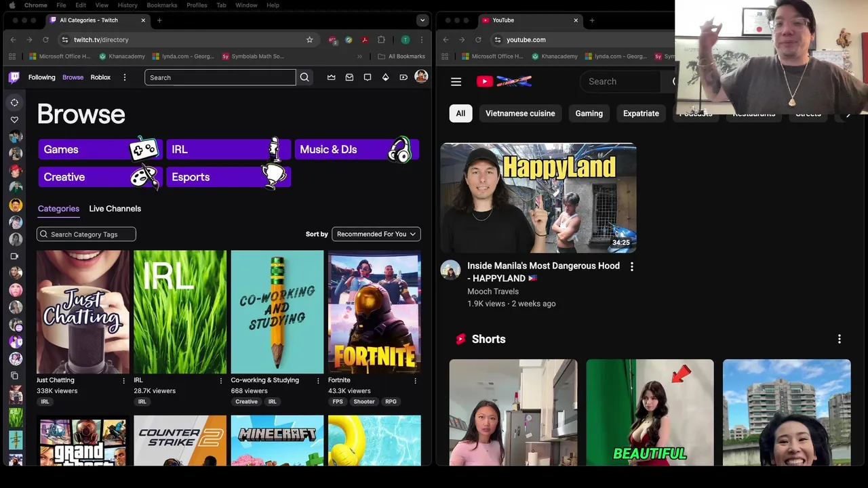Viewport: 868px width, 488px height.
Task: Click the YouTube Search field
Action: pos(620,81)
